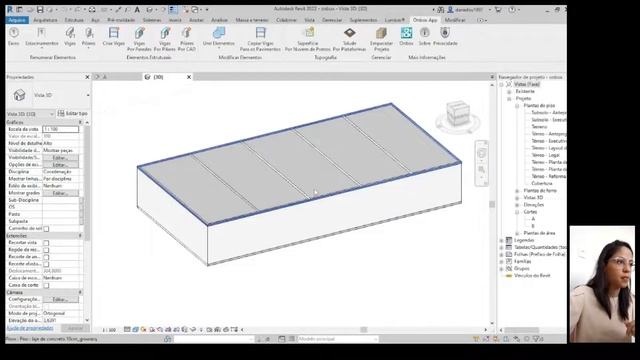The image size is (640, 360).
Task: Toggle Região de recorte visível checkbox
Action: 46,250
